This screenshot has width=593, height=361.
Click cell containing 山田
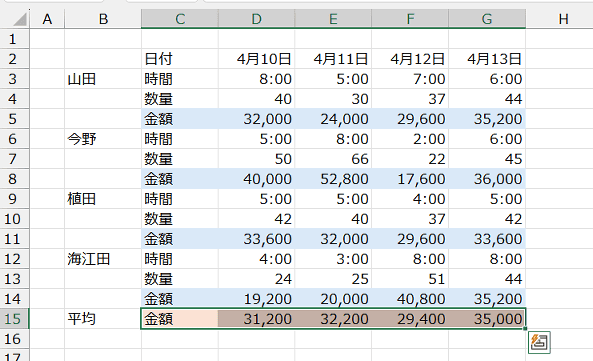click(103, 79)
